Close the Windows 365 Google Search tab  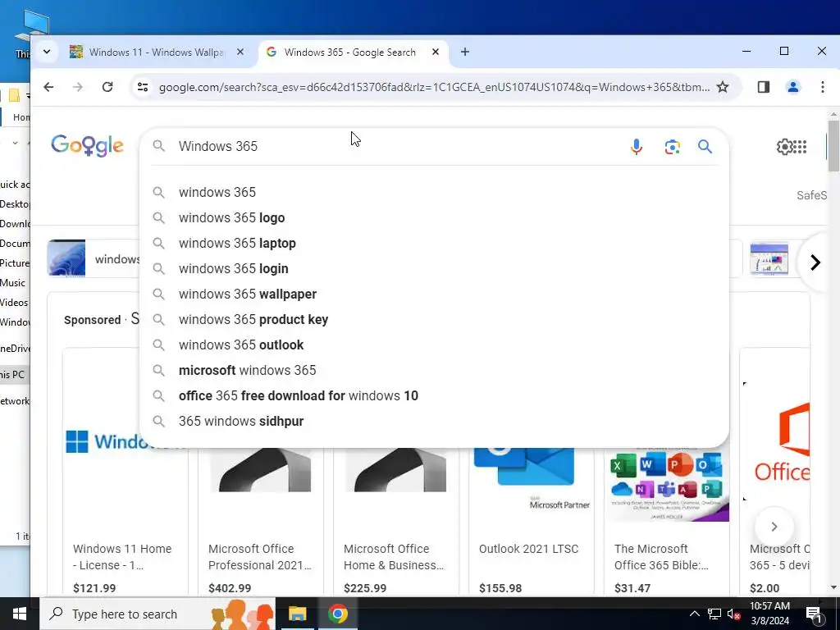coord(436,52)
